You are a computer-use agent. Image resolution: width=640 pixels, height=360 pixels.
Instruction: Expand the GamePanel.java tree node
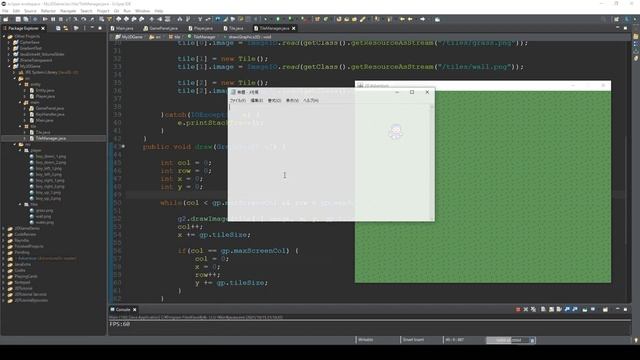tap(25, 109)
